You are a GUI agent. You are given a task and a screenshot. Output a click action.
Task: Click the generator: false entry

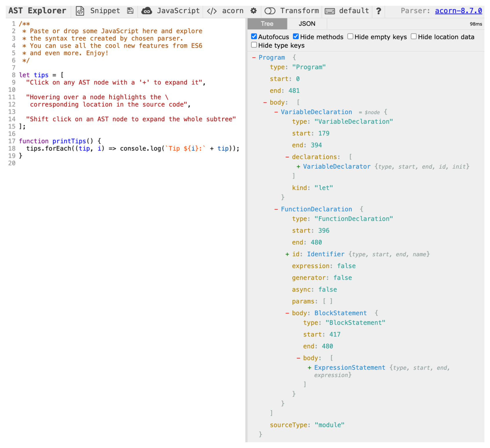coord(322,278)
